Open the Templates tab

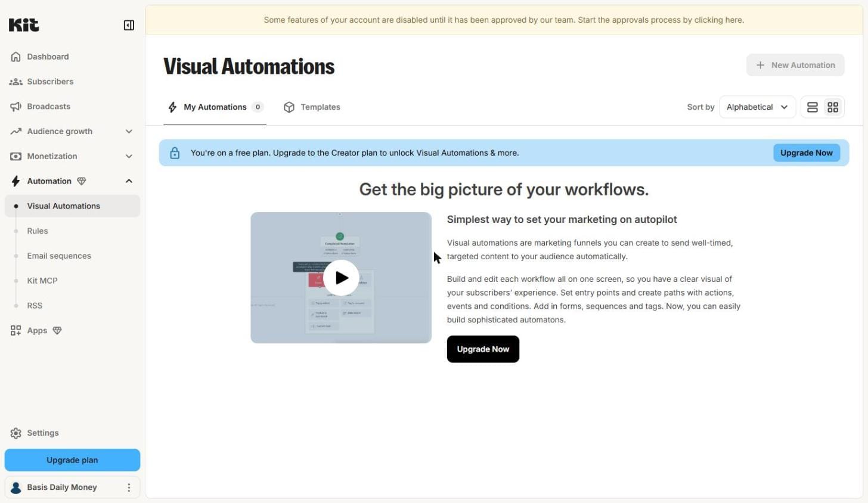click(x=312, y=107)
